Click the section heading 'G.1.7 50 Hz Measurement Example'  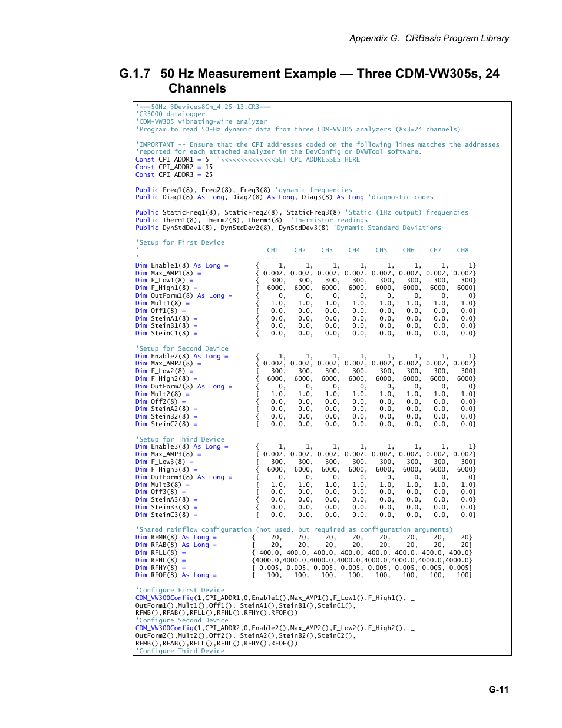click(309, 81)
